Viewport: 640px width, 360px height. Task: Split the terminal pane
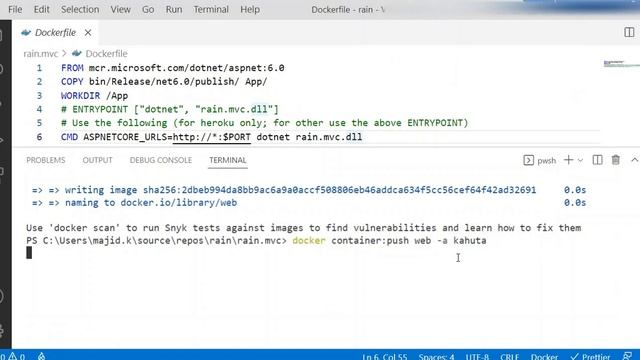pyautogui.click(x=597, y=160)
